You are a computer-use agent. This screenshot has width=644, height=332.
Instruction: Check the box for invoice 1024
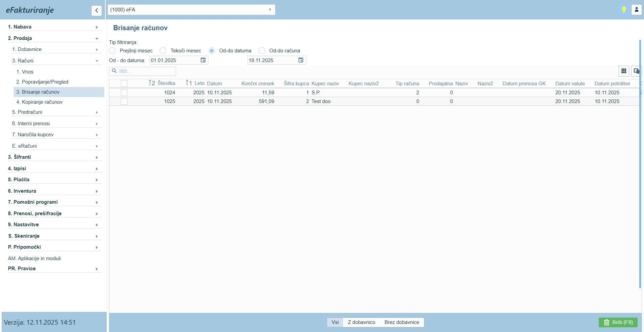[x=124, y=93]
